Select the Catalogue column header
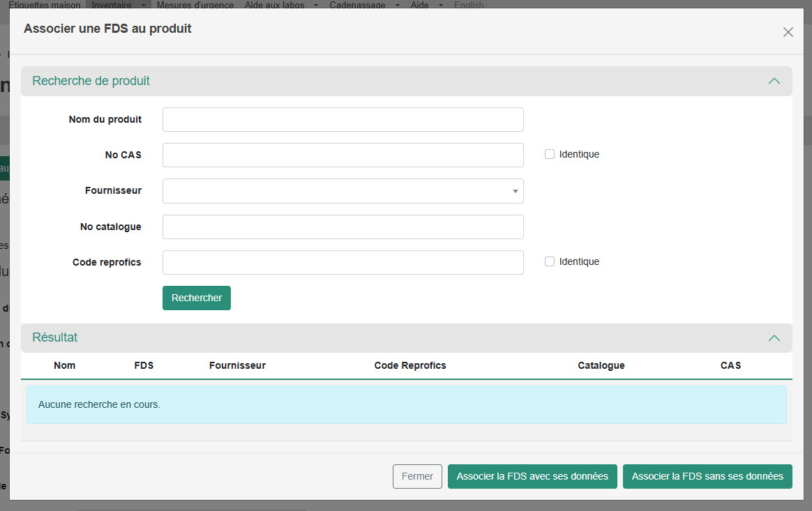 tap(601, 365)
